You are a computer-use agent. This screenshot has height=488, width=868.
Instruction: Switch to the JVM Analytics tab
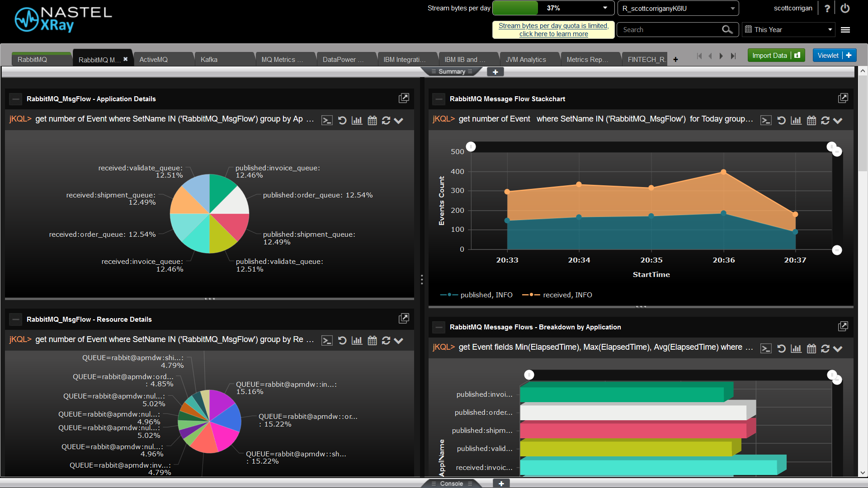pyautogui.click(x=529, y=59)
